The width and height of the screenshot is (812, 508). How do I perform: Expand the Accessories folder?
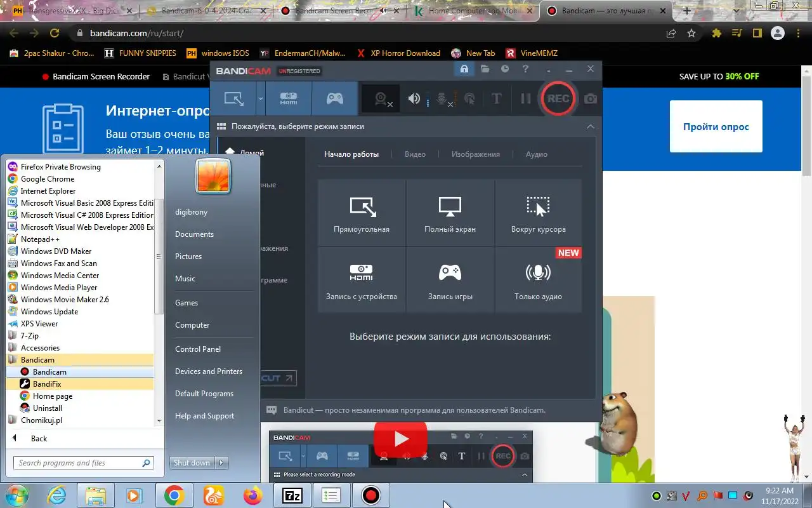pyautogui.click(x=80, y=348)
